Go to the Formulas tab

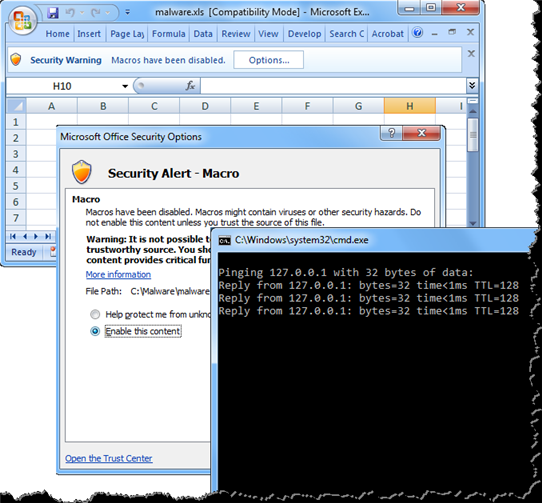coord(168,34)
